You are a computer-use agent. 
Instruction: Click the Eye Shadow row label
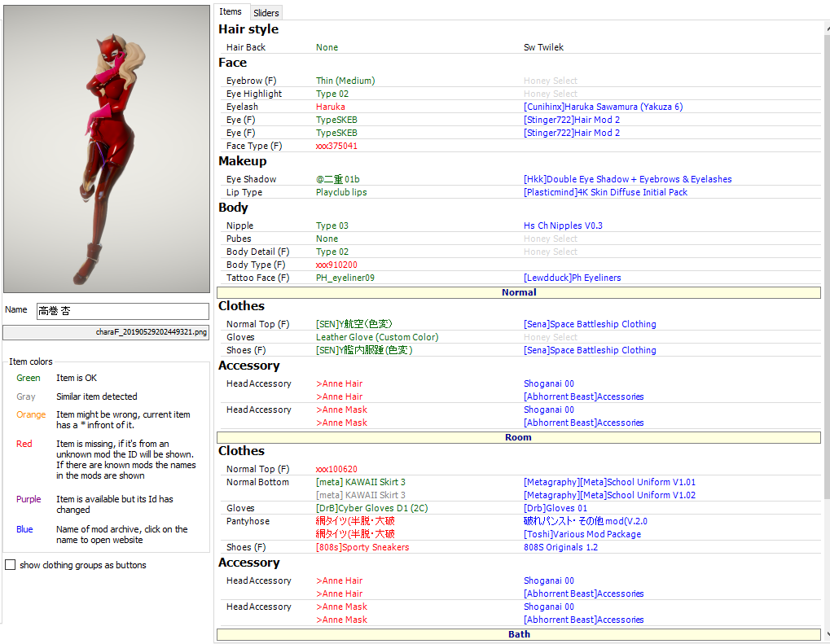(251, 179)
